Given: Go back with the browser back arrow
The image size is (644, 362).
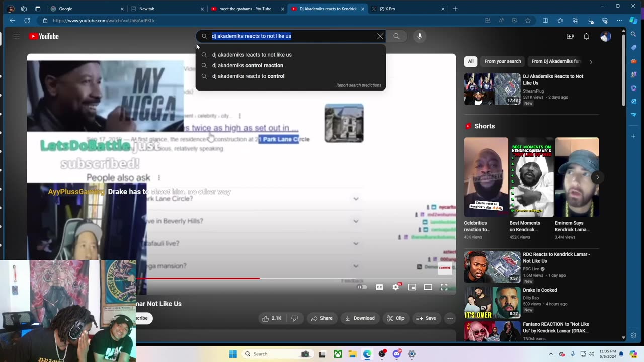Looking at the screenshot, I should coord(12,21).
